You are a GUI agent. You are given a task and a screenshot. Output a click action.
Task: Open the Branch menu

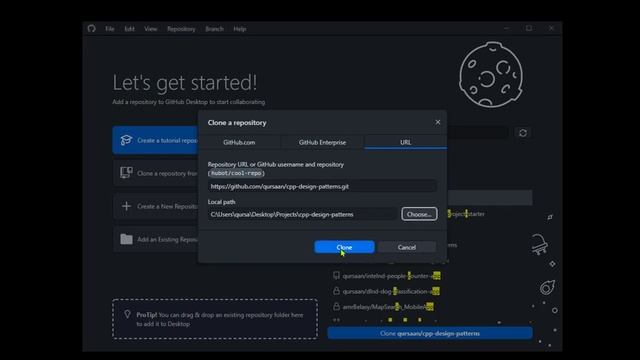tap(214, 29)
